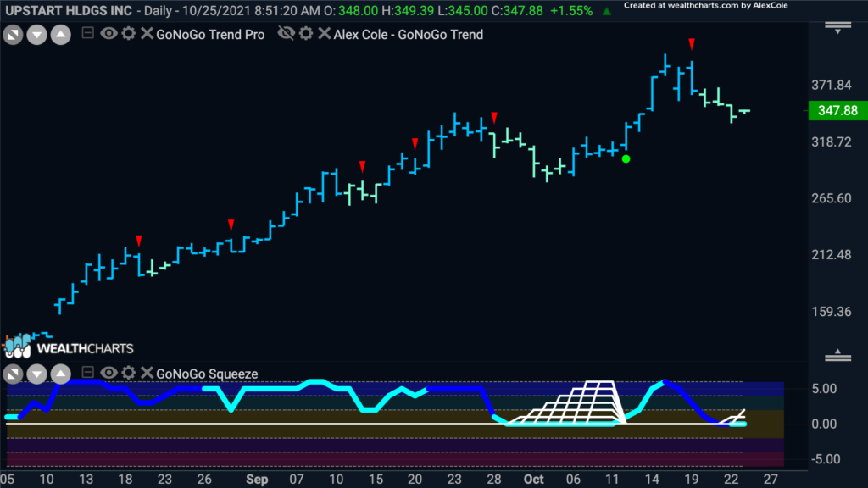Click the price scale bottom handle

click(838, 355)
